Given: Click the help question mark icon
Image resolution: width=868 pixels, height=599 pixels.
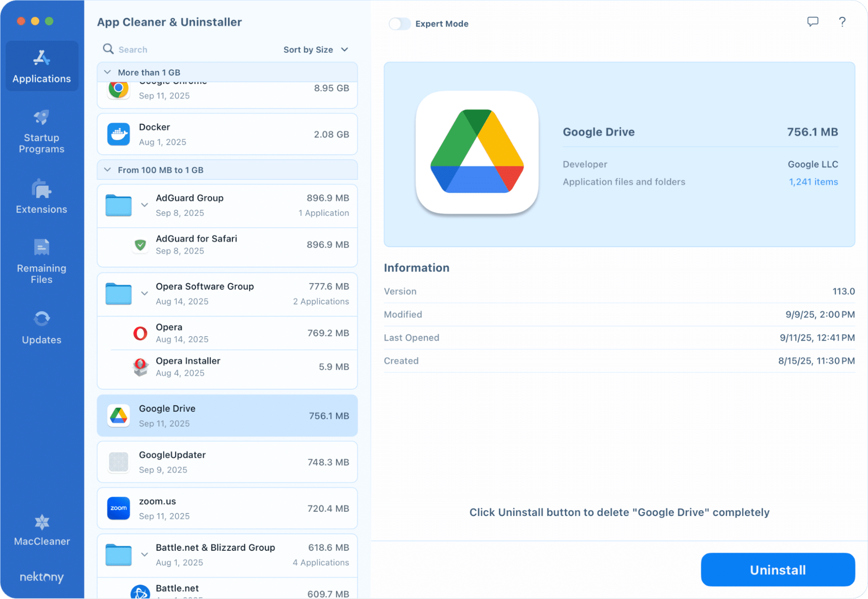Looking at the screenshot, I should click(842, 22).
